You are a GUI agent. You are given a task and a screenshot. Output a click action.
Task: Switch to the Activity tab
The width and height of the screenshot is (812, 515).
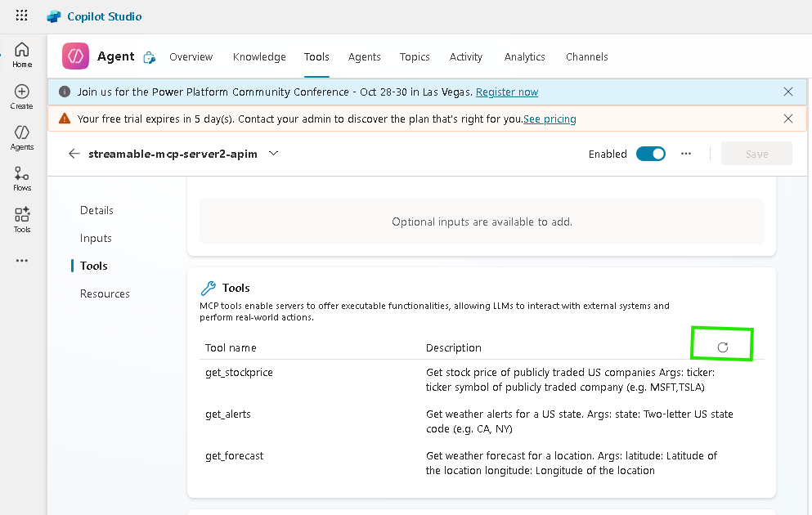pyautogui.click(x=465, y=56)
